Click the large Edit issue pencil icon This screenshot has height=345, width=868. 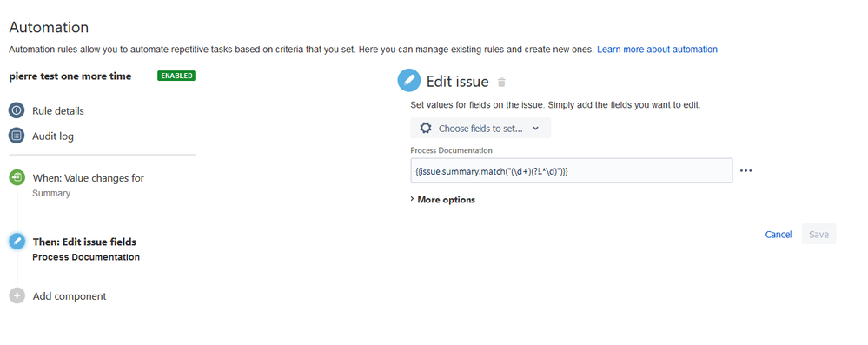click(x=409, y=81)
